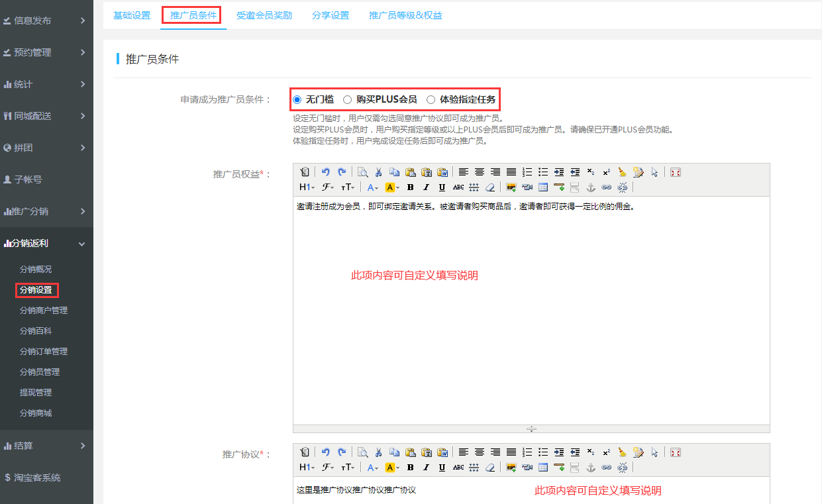This screenshot has width=822, height=504.
Task: Go to 提现管理 in the sidebar
Action: click(36, 392)
